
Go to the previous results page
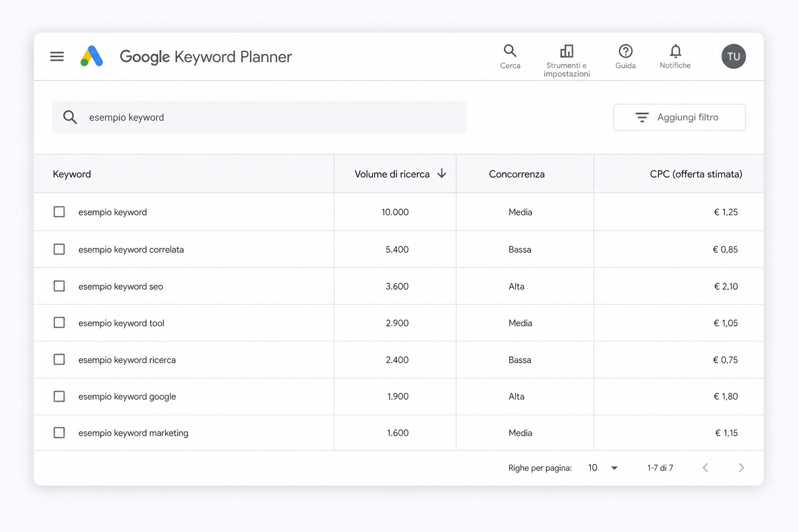706,468
